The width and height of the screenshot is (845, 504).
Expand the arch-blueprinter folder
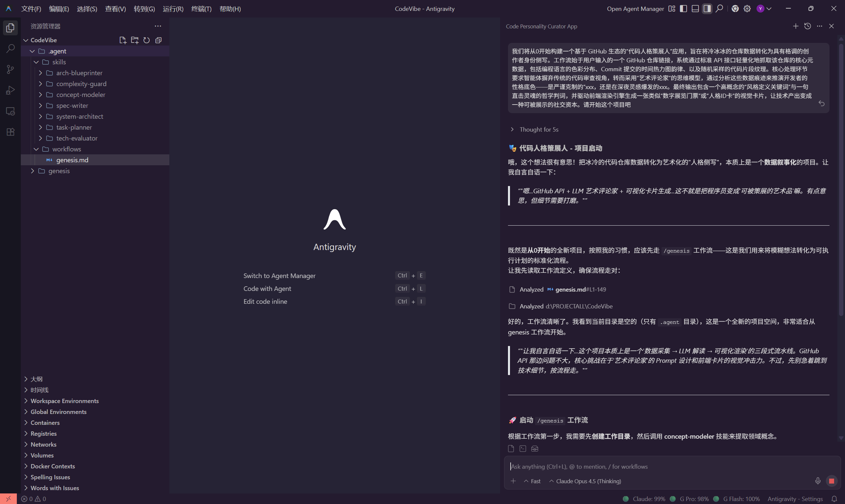[79, 73]
